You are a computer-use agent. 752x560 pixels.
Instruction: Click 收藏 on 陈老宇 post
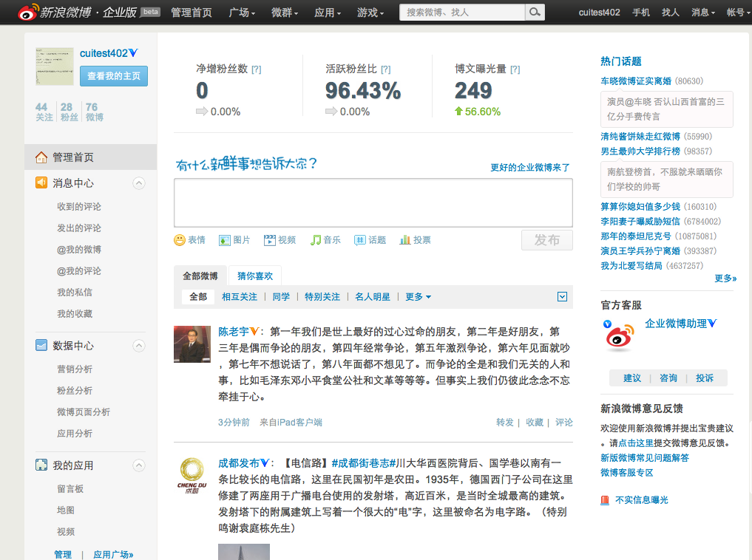(x=535, y=423)
